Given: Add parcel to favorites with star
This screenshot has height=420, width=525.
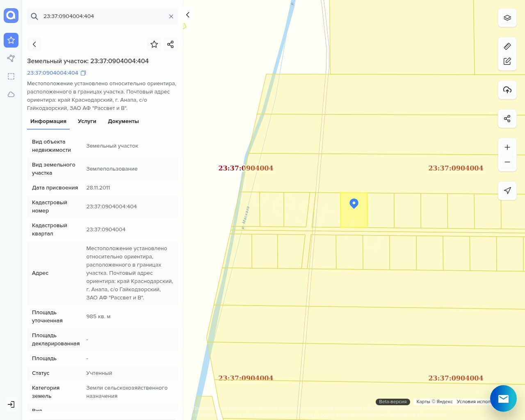Looking at the screenshot, I should coord(154,44).
